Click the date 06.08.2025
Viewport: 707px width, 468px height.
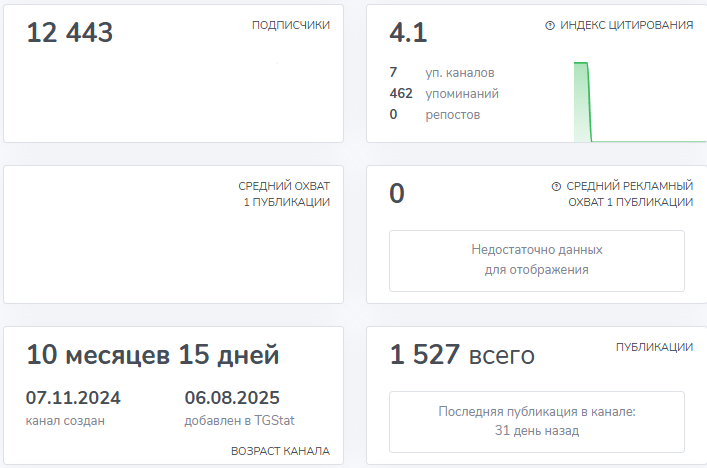(x=232, y=398)
